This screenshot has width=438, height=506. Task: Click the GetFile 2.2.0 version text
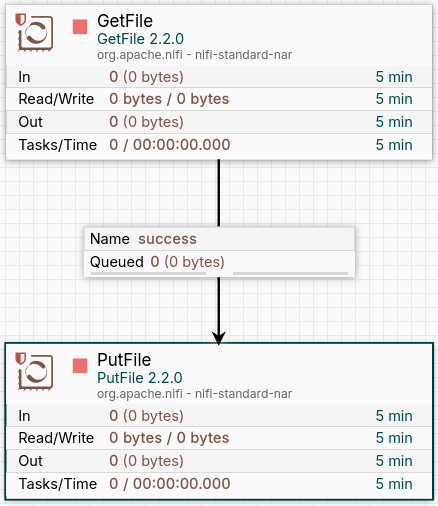tap(140, 39)
